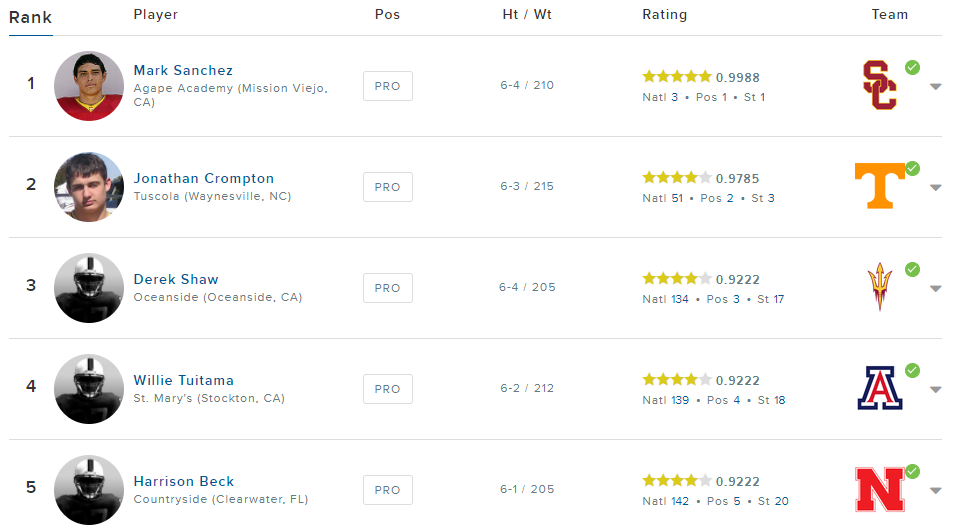Click the green commit checkmark beside Tennessee
Image resolution: width=964 pixels, height=528 pixels.
click(x=912, y=168)
